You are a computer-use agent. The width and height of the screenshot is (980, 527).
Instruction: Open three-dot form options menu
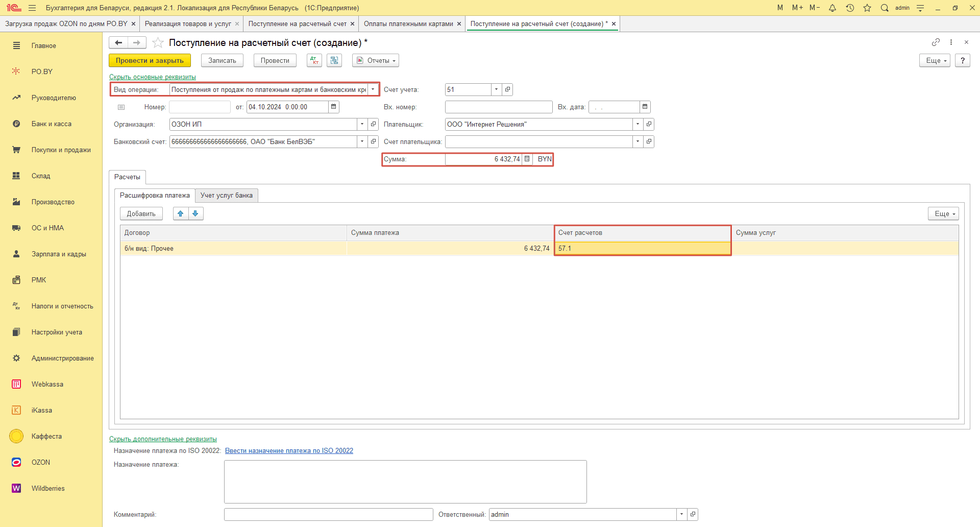[951, 42]
